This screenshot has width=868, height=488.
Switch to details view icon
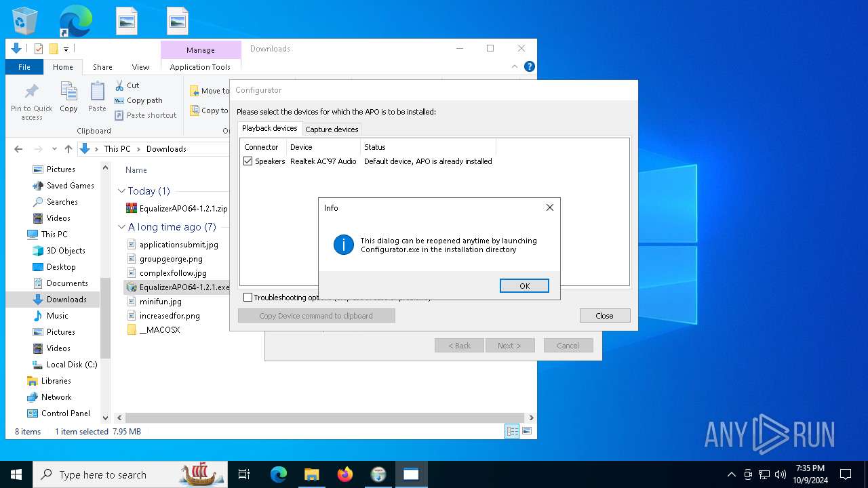[x=512, y=431]
